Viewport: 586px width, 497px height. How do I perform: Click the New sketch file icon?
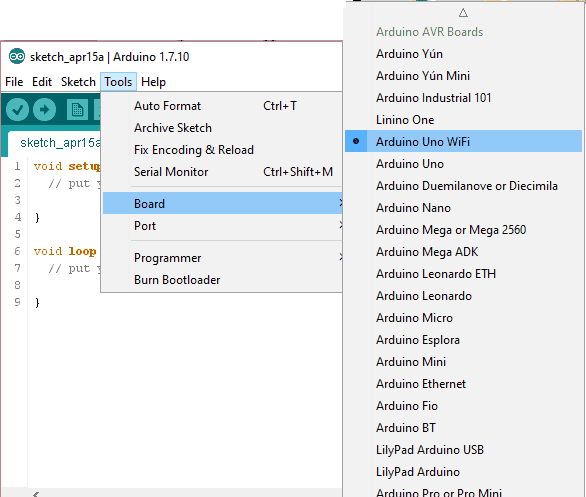click(77, 109)
